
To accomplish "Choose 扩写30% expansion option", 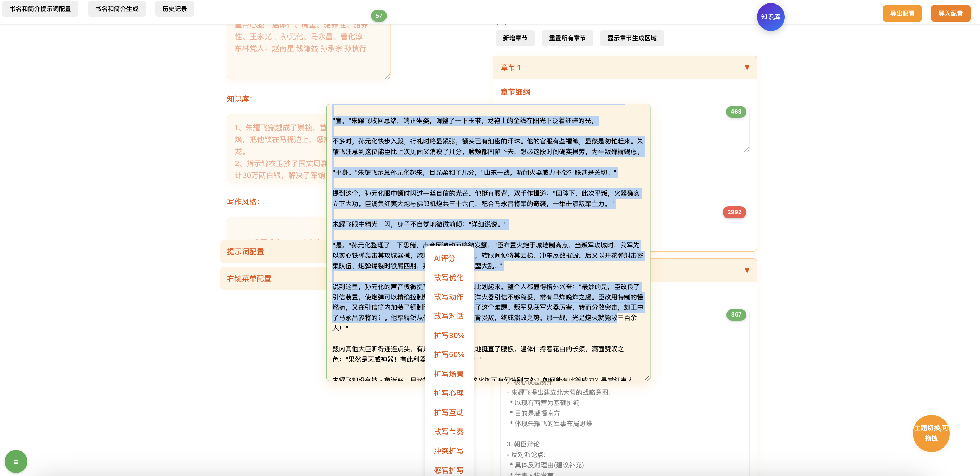I will (x=449, y=335).
